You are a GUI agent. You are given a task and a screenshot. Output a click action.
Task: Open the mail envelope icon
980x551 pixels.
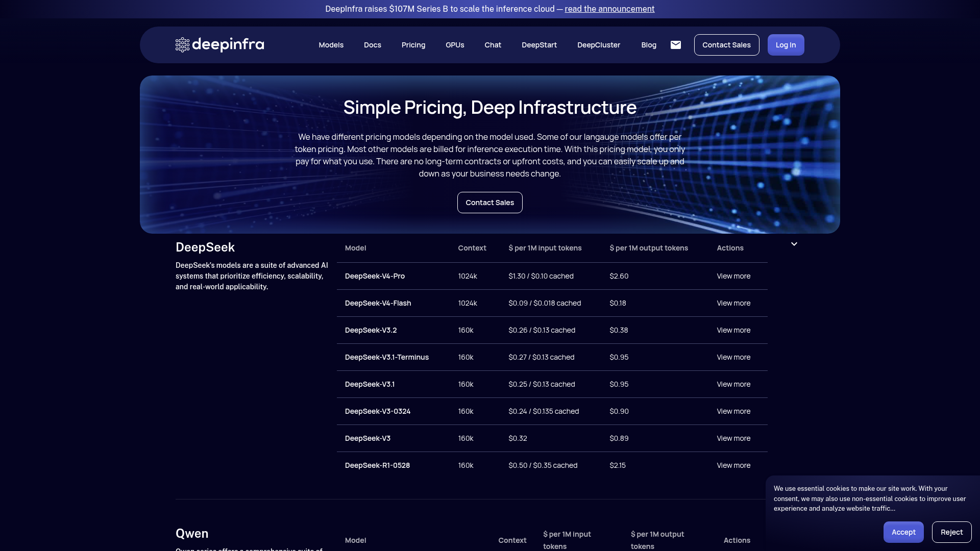(x=676, y=45)
